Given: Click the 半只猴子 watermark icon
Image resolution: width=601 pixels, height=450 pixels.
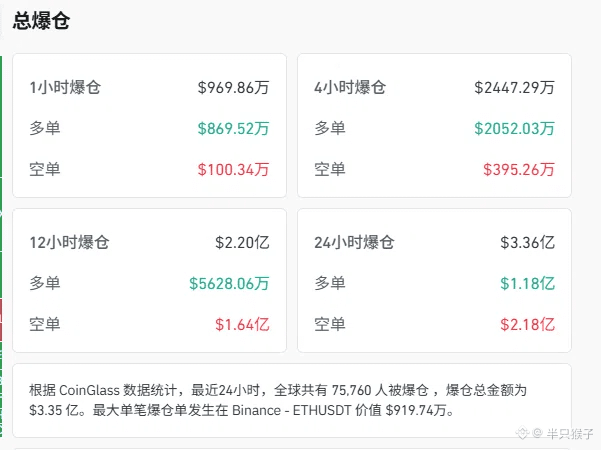Looking at the screenshot, I should pos(522,434).
